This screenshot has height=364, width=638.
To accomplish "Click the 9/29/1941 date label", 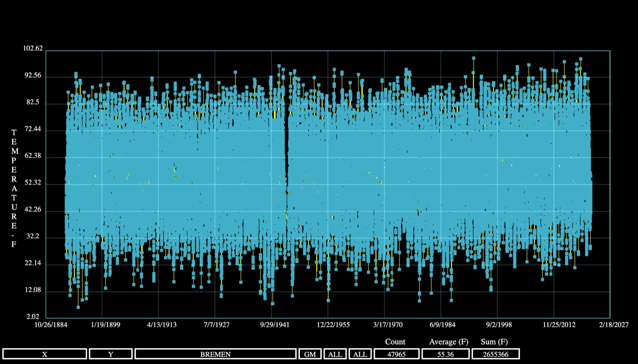I will 275,325.
